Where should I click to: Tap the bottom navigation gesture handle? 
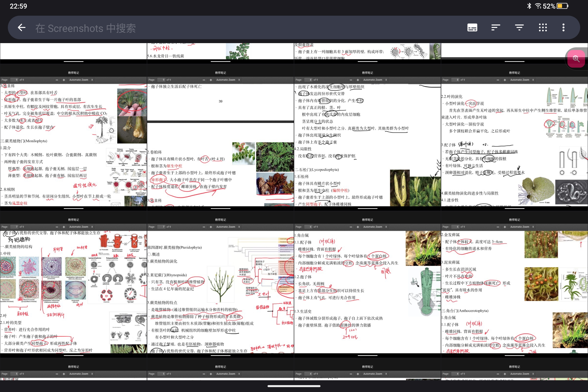[x=294, y=386]
